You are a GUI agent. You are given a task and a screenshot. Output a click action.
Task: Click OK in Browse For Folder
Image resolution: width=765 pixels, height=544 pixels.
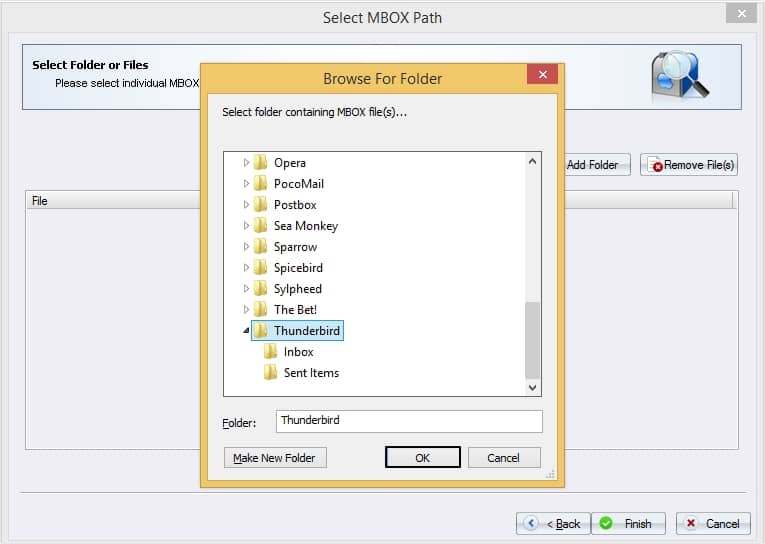[x=423, y=457]
